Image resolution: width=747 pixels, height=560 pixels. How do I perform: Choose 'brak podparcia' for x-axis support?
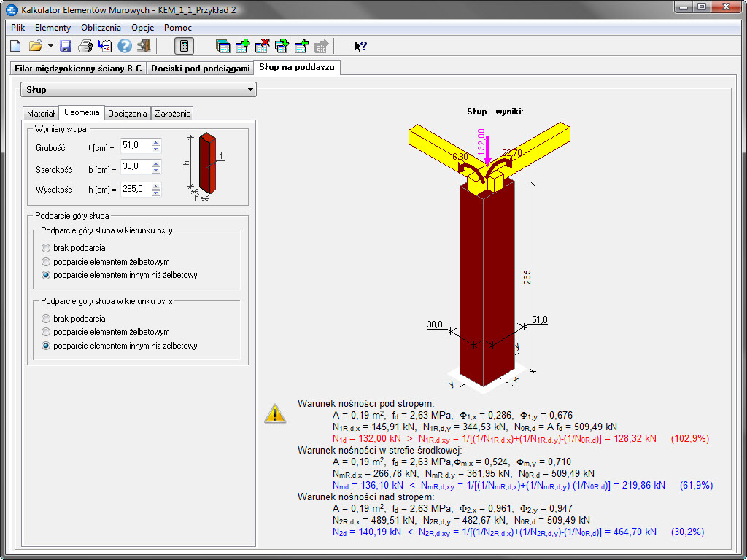[47, 319]
